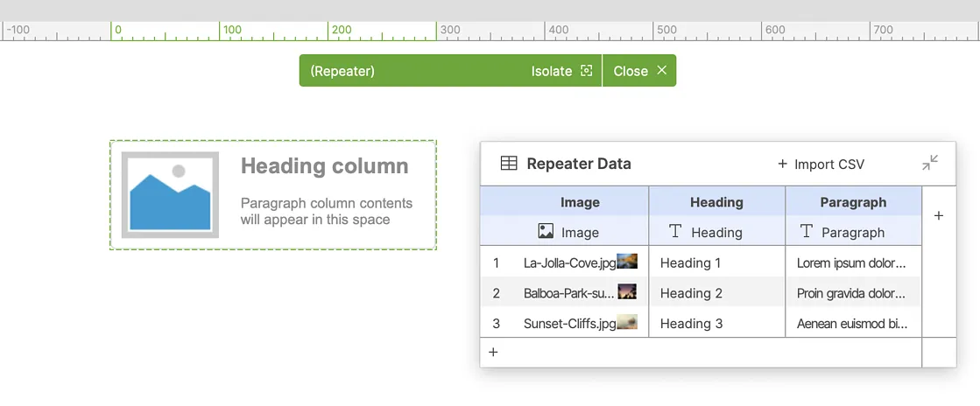Viewport: 980px width, 406px height.
Task: Select the Lorem ipsum dolor paragraph cell
Action: (x=851, y=262)
